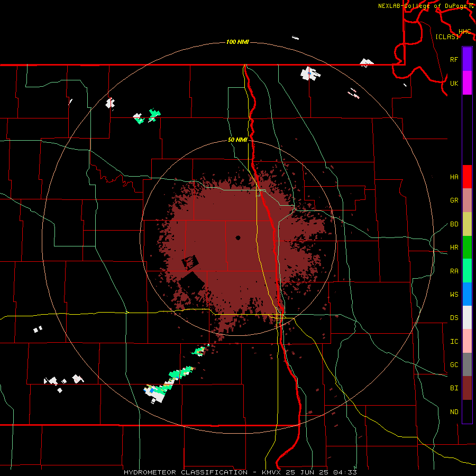Viewport: 476px width, 476px height.
Task: Click the radar site black center dot
Action: tap(238, 238)
